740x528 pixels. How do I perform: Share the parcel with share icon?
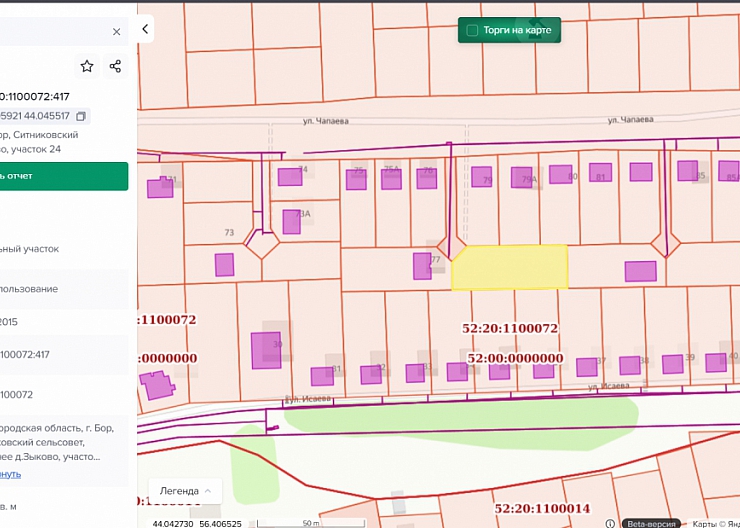pyautogui.click(x=115, y=66)
